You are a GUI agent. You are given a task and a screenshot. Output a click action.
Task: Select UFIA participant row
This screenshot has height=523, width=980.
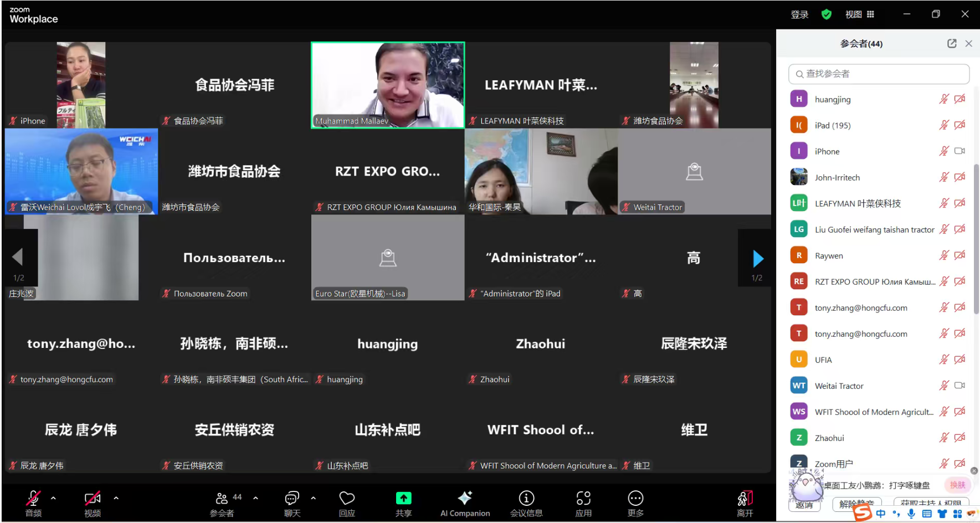[879, 360]
